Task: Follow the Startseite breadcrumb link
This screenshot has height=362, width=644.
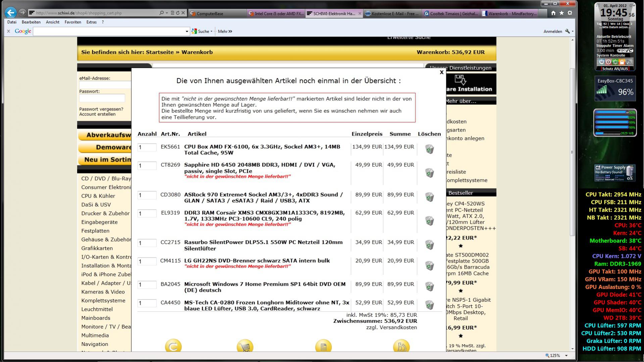Action: (x=160, y=52)
